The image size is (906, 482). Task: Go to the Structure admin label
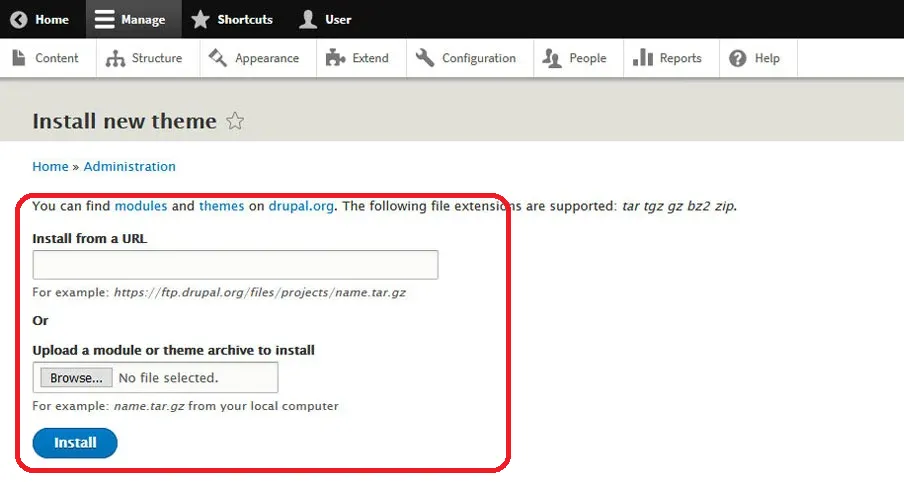[157, 58]
